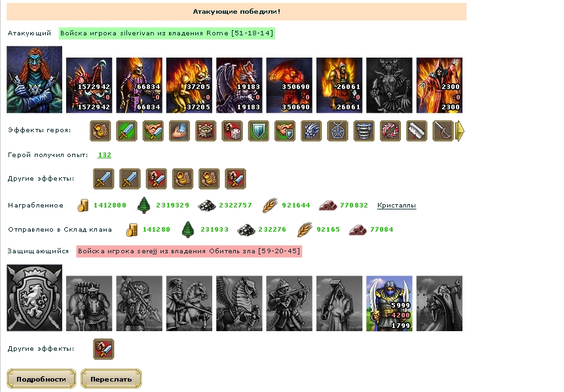Click the sabre hero effect icon
Viewport: 564px width, 392px height.
point(443,131)
